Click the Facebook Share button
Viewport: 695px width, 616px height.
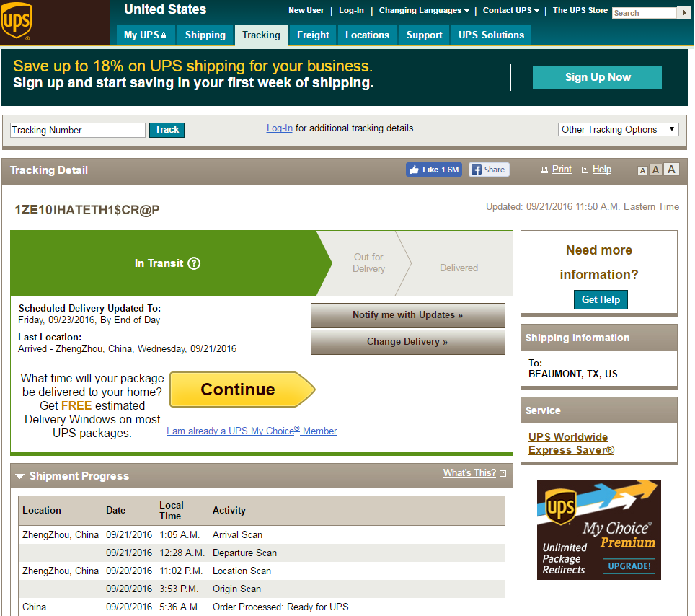point(489,170)
